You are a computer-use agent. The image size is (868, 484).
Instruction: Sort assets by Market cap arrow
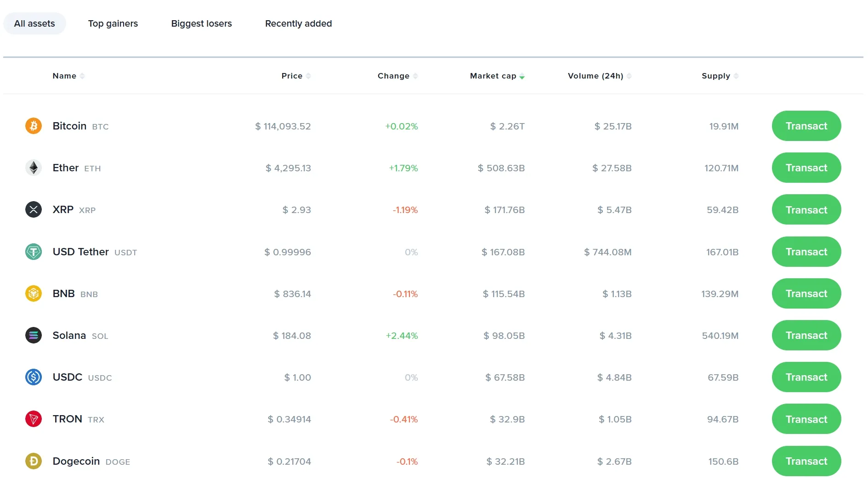coord(522,77)
